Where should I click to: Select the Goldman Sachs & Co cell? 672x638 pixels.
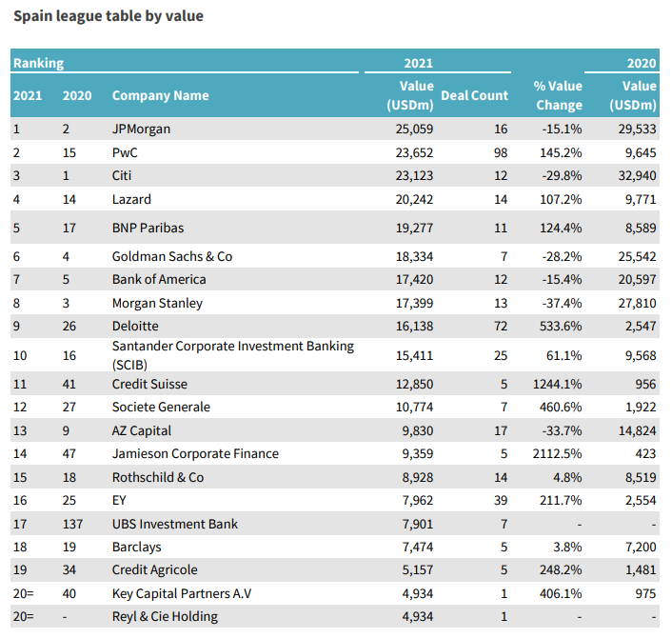coord(172,256)
